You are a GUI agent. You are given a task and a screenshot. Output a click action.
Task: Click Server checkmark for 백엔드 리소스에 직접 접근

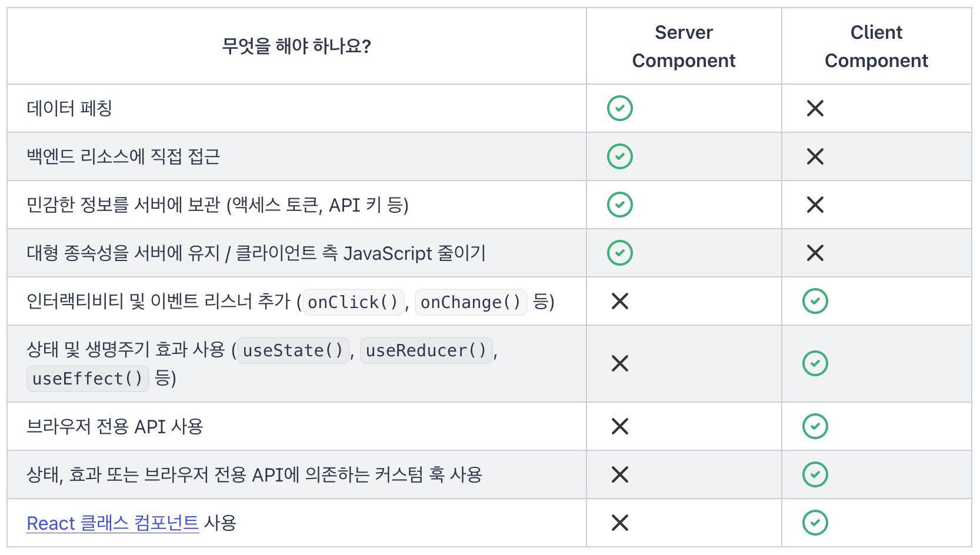click(619, 156)
